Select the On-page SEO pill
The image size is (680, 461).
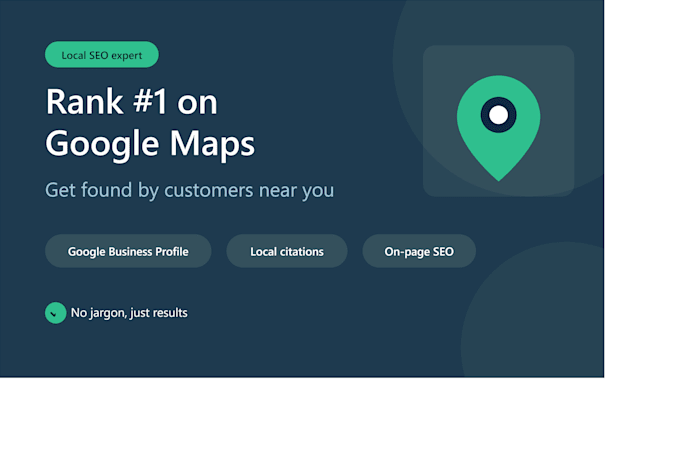pyautogui.click(x=419, y=251)
